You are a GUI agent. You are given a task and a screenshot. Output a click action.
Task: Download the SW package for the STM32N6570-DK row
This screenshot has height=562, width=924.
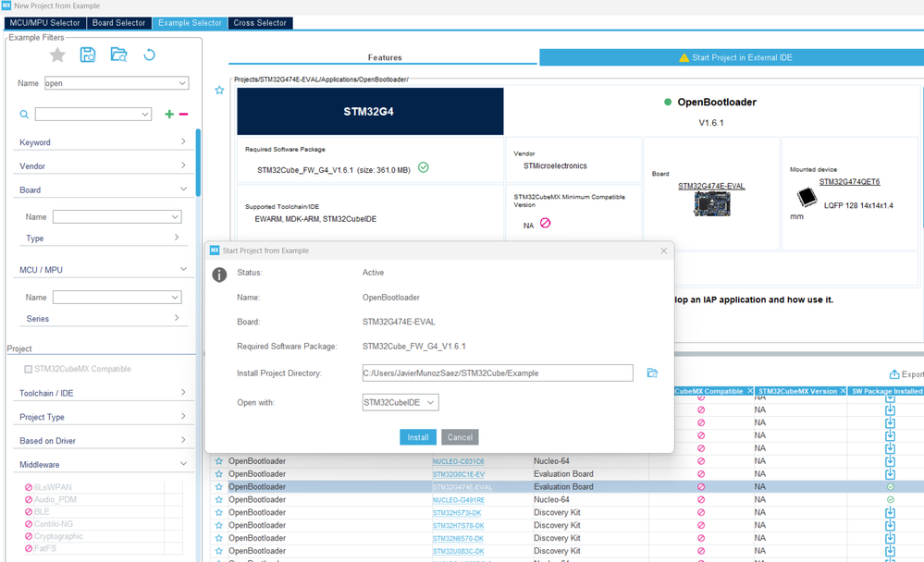890,539
